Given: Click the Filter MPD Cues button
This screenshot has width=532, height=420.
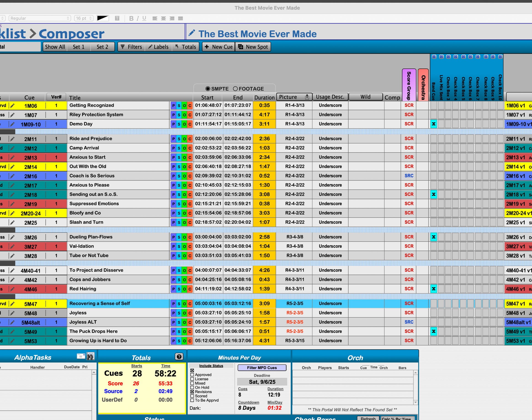Looking at the screenshot, I should pyautogui.click(x=262, y=368).
